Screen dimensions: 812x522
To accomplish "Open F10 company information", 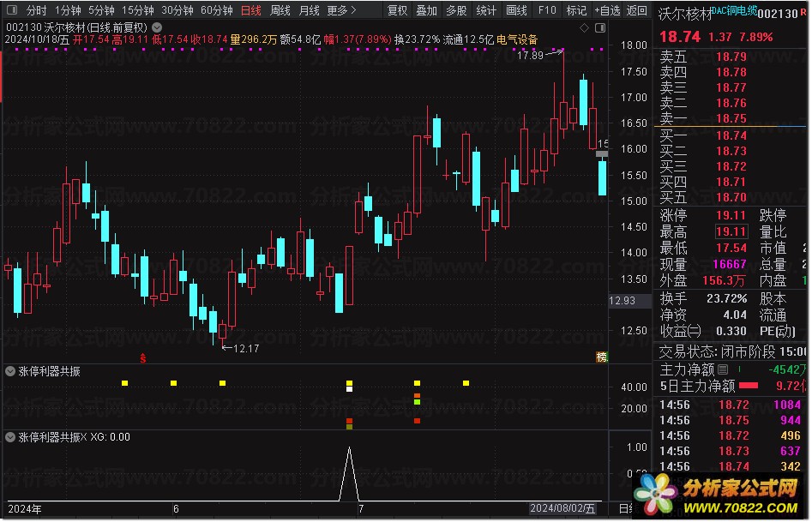I will click(547, 9).
